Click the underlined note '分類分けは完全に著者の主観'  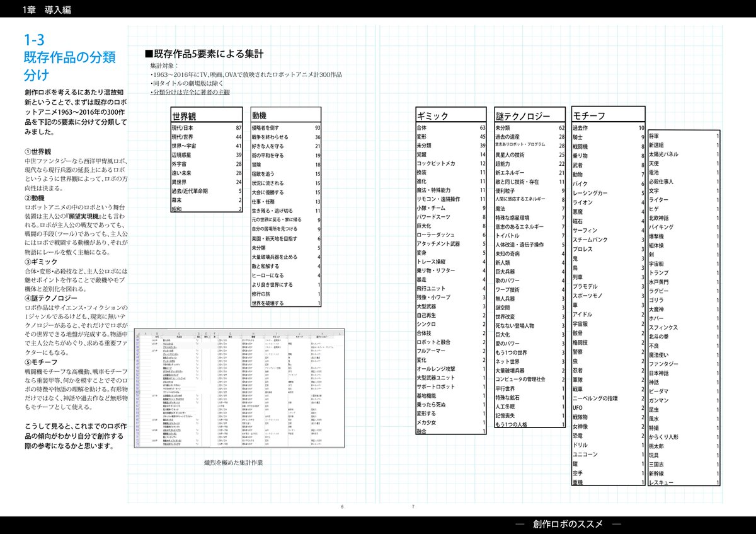192,92
